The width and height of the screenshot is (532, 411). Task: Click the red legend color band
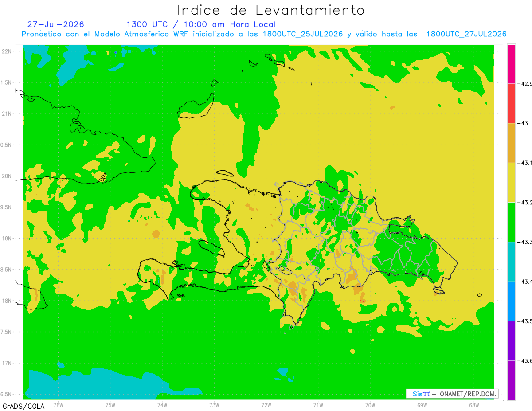click(x=511, y=103)
